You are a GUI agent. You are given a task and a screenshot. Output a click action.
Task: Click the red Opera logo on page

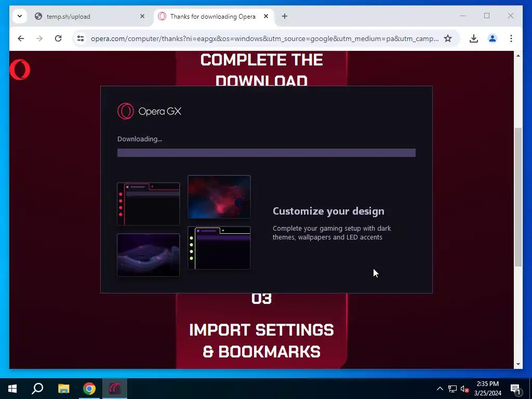(20, 70)
